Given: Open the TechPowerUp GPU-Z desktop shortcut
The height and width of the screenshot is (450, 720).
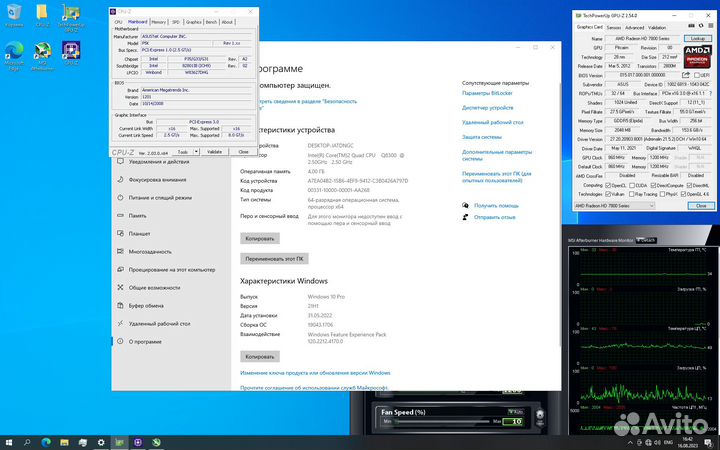Looking at the screenshot, I should pyautogui.click(x=71, y=18).
